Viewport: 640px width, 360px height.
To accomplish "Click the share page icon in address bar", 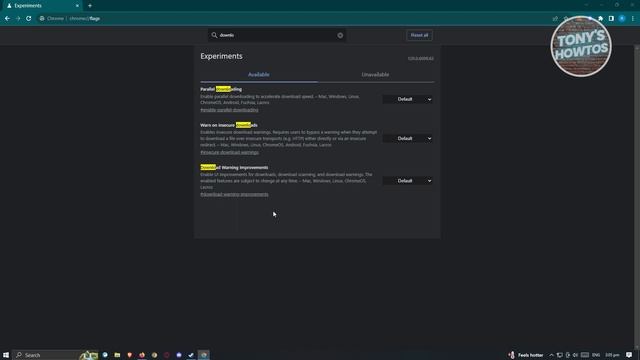I will tap(555, 18).
